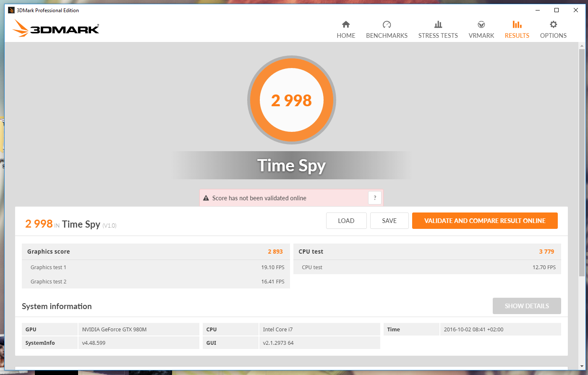Click the CPU test header label
588x375 pixels.
click(x=311, y=252)
